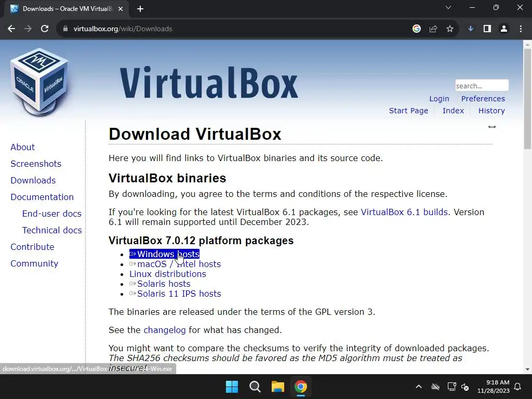Open the Index page
This screenshot has width=532, height=399.
click(453, 111)
